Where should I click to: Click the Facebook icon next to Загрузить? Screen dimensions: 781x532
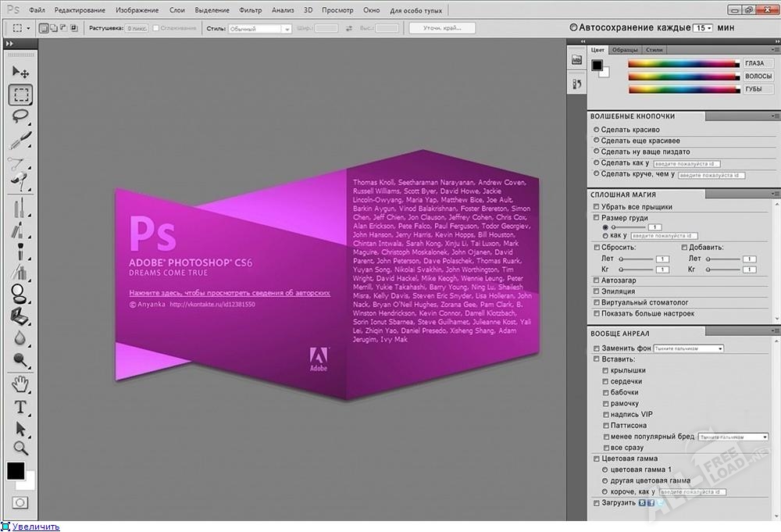(x=651, y=503)
